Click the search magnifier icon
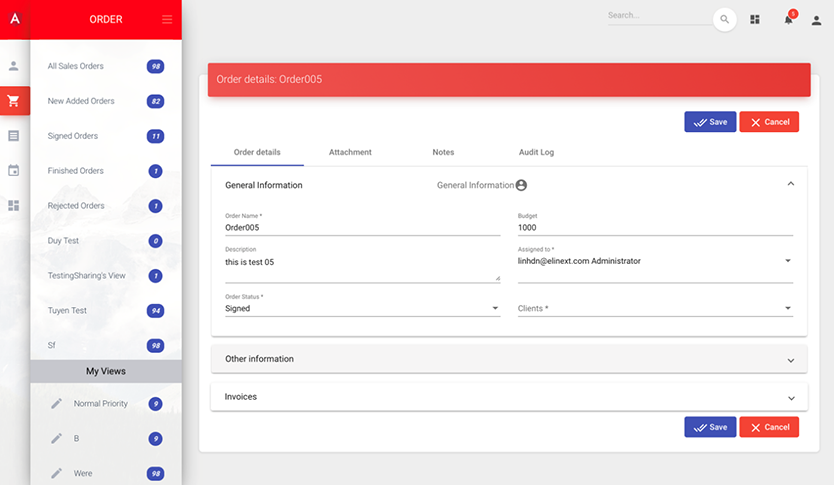 724,20
